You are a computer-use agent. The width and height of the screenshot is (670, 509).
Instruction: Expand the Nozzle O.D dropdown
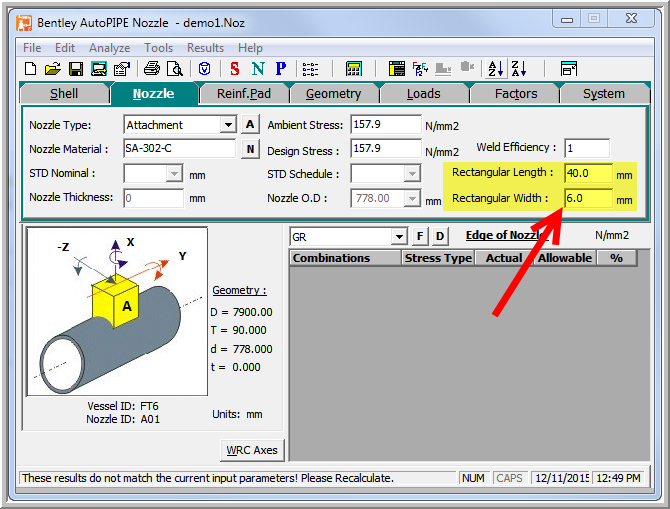412,198
